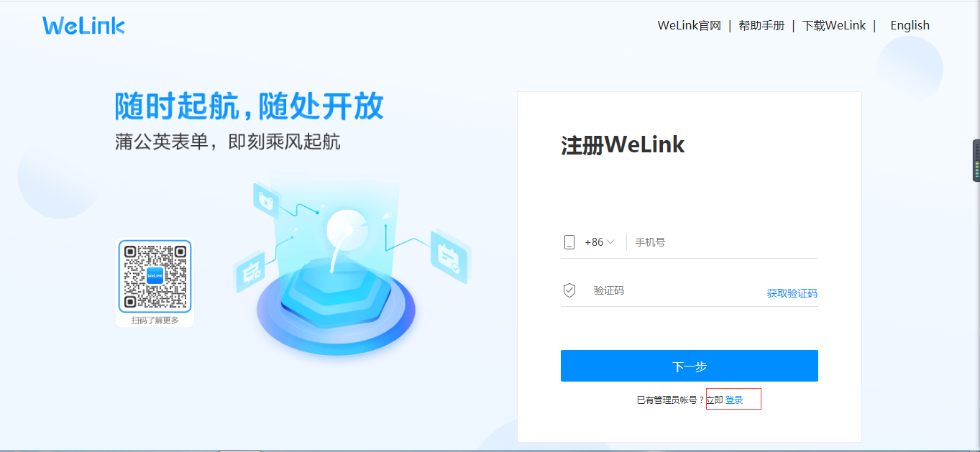The image size is (980, 452).
Task: Click 获取验证码 to get code
Action: tap(792, 293)
